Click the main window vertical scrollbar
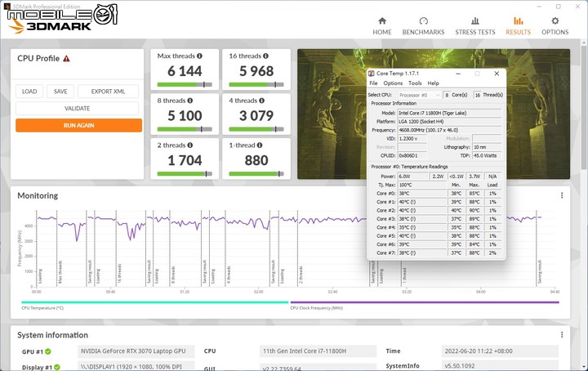Screen dimensions: 588x371 click(x=584, y=109)
